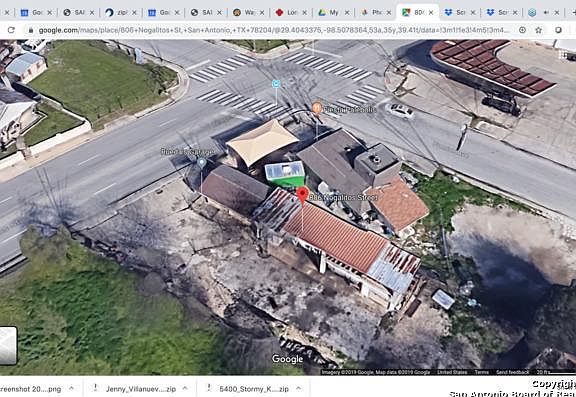The width and height of the screenshot is (576, 397).
Task: Open the last tab with the teal hexagon icon
Action: 532,12
